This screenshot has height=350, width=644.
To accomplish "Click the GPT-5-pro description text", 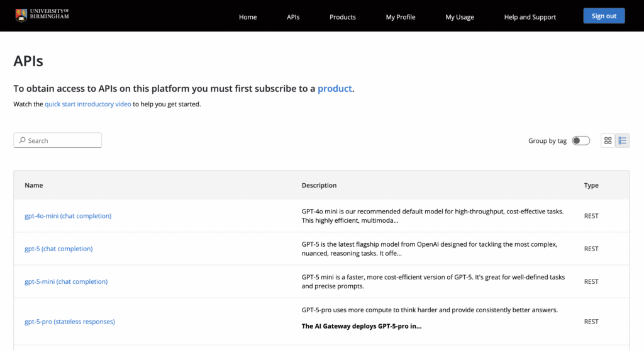I will tap(430, 310).
